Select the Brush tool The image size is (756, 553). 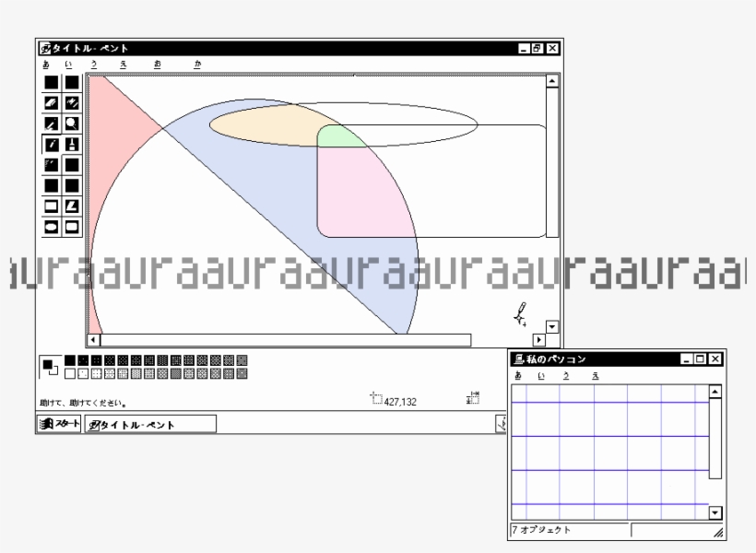[x=71, y=144]
